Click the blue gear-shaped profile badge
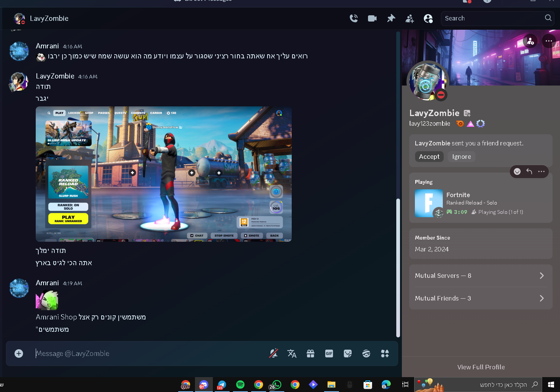The height and width of the screenshot is (392, 560). [480, 123]
